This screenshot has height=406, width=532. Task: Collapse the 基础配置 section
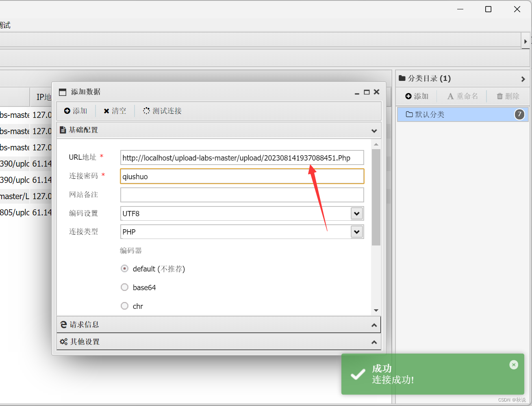(x=374, y=131)
